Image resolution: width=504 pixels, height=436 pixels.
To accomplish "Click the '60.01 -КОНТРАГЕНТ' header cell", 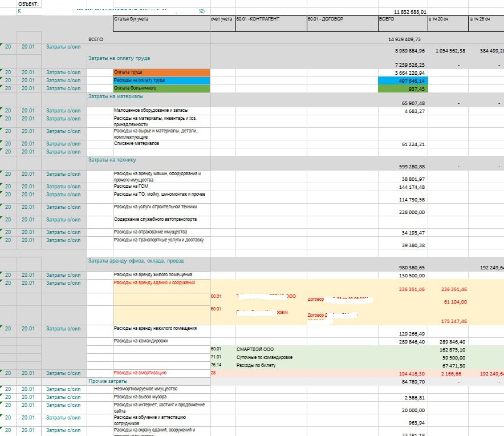I will (x=270, y=19).
